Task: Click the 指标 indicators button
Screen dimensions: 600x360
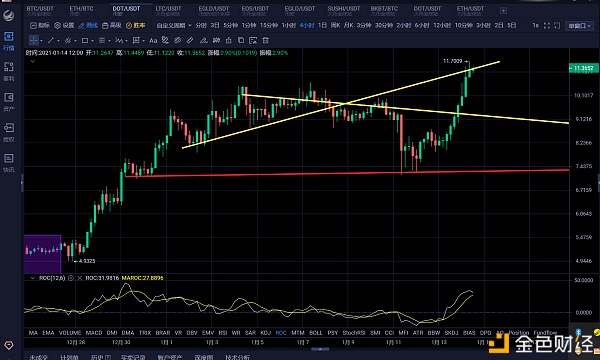Action: pos(40,26)
